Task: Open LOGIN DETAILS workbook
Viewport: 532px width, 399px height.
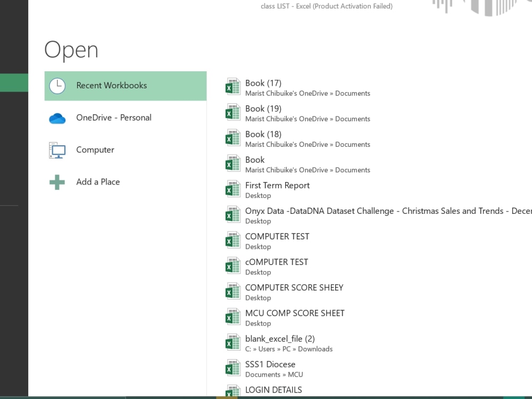Action: point(273,390)
